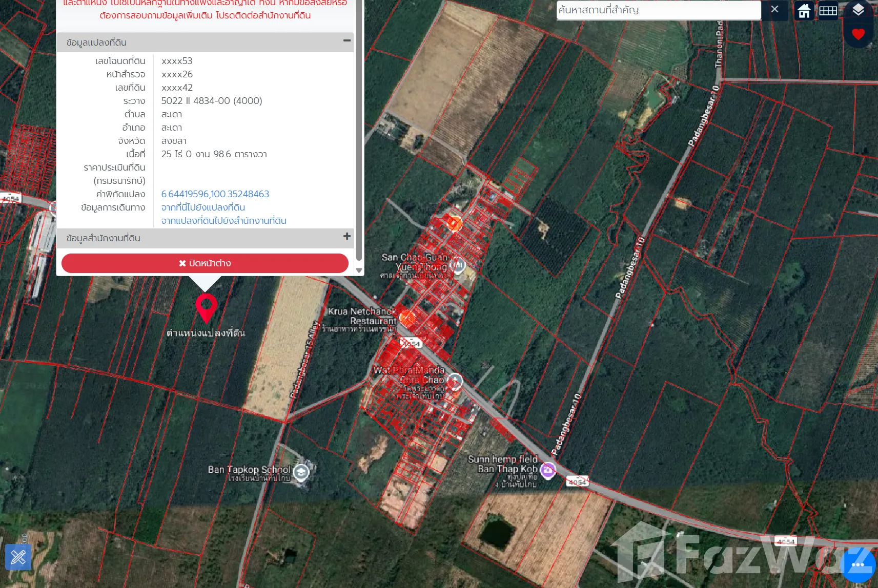This screenshot has height=588, width=878.
Task: Click the Sunn hemp field camera marker
Action: pyautogui.click(x=548, y=470)
